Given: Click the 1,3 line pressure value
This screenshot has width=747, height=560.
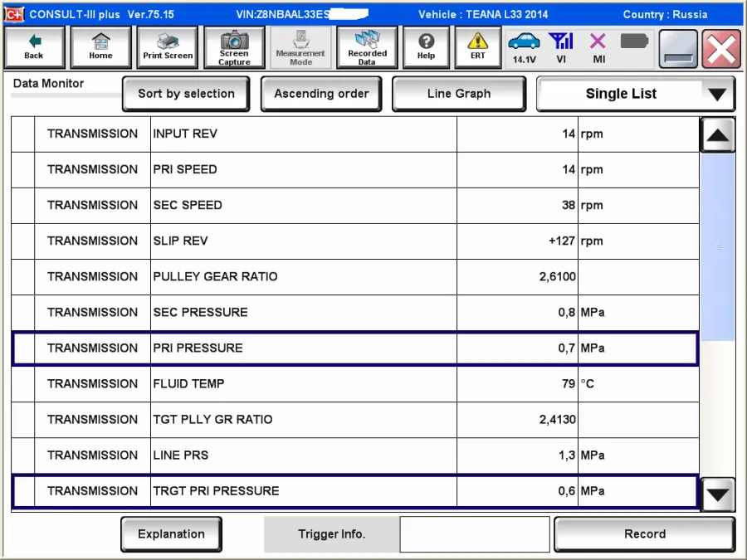Looking at the screenshot, I should pyautogui.click(x=566, y=455).
